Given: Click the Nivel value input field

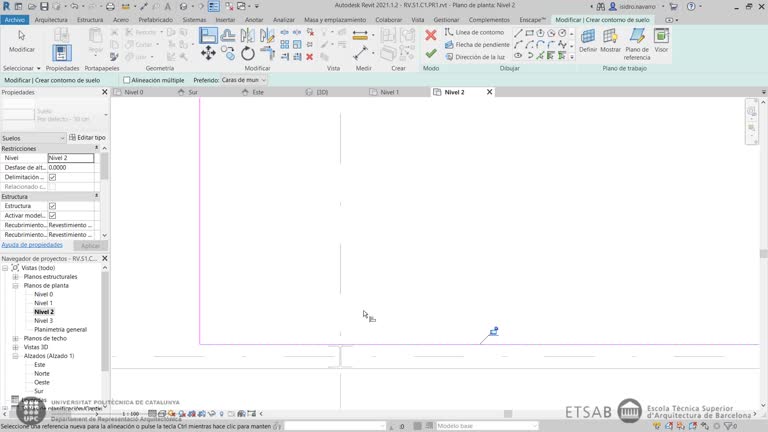Looking at the screenshot, I should coord(71,158).
